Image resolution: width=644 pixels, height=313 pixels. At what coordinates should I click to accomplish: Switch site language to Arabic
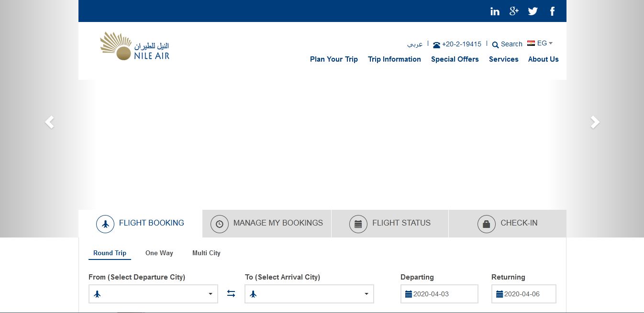point(415,44)
